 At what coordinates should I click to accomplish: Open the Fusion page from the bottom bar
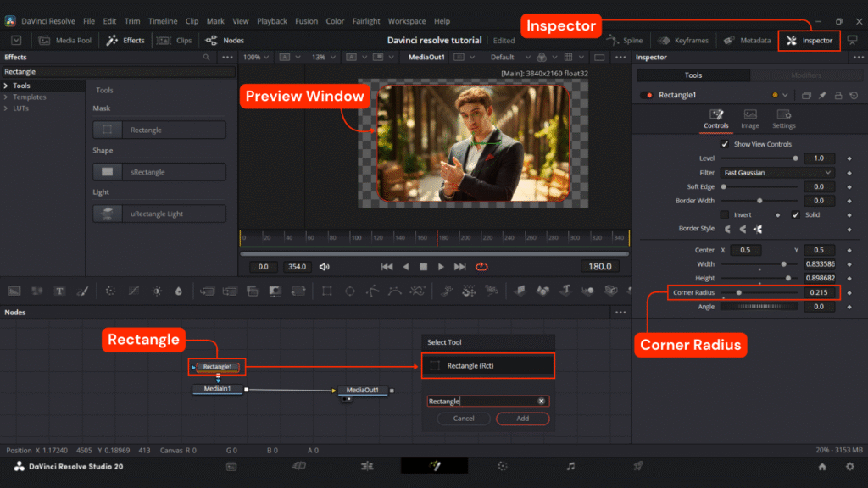point(434,466)
